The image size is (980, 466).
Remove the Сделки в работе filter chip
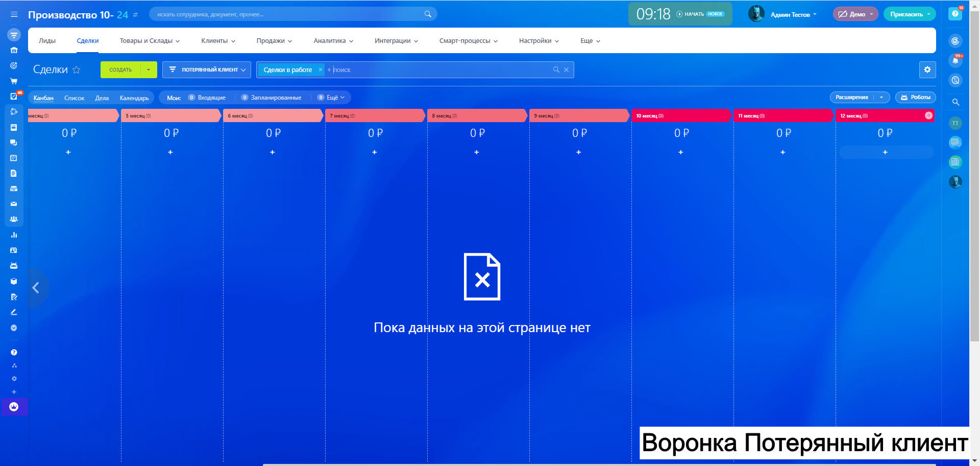(321, 69)
